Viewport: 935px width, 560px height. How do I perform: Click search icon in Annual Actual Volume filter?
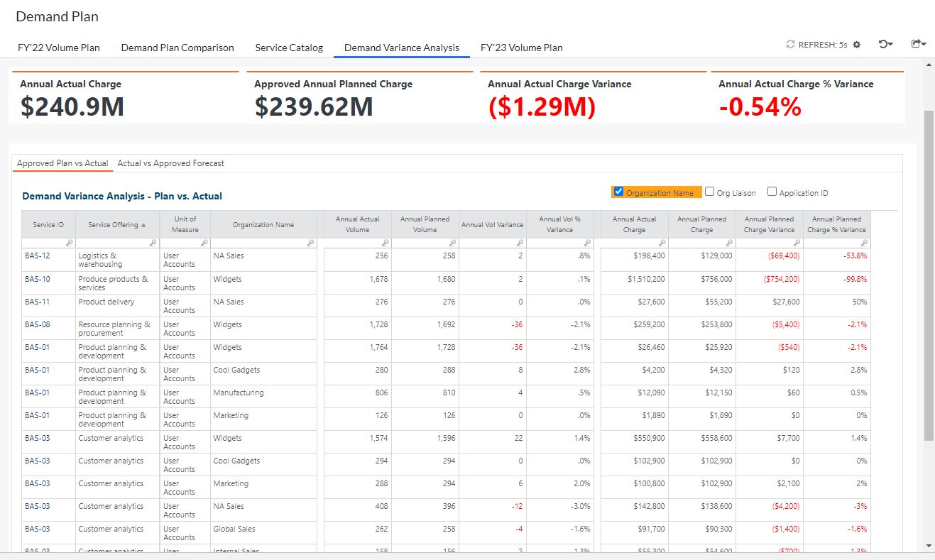pyautogui.click(x=386, y=243)
